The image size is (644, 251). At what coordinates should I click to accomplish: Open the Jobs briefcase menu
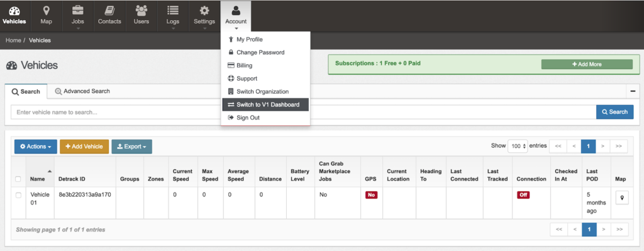pyautogui.click(x=77, y=16)
